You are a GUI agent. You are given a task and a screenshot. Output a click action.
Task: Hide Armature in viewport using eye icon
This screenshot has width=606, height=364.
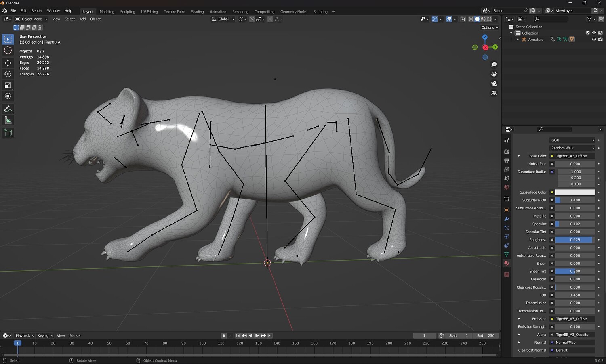click(x=594, y=40)
